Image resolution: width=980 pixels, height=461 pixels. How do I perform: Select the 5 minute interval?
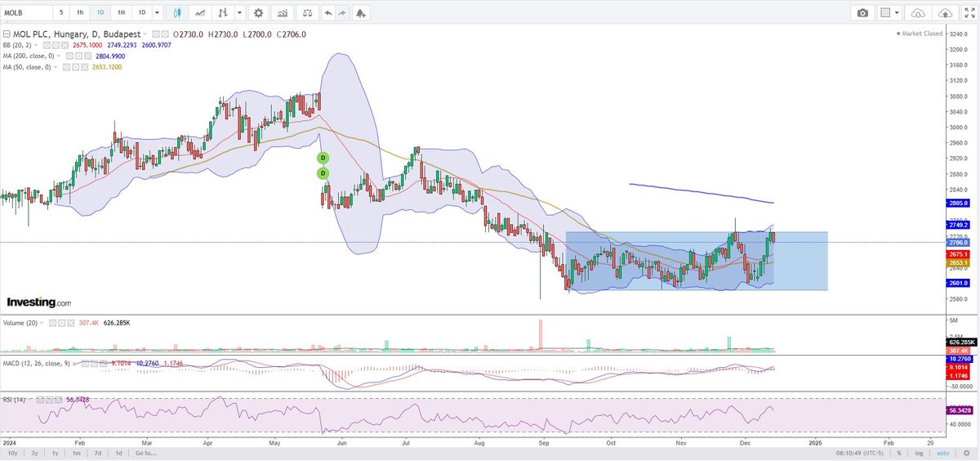click(61, 13)
